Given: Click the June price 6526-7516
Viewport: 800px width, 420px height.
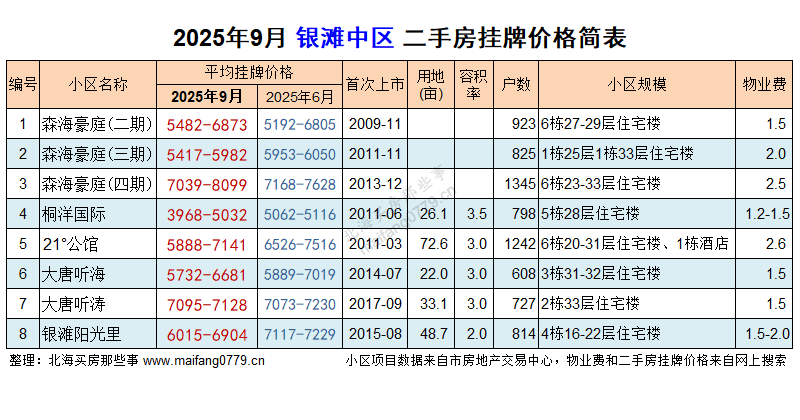Looking at the screenshot, I should tap(300, 245).
